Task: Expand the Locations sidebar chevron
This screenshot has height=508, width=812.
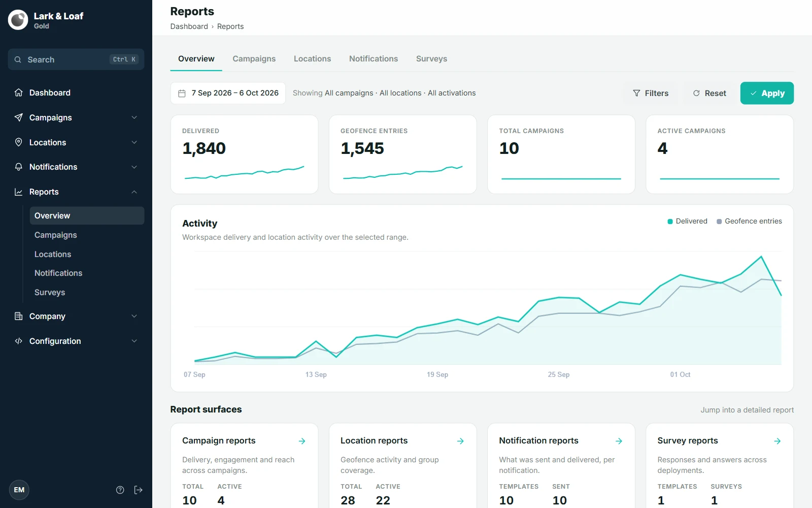Action: click(x=134, y=142)
